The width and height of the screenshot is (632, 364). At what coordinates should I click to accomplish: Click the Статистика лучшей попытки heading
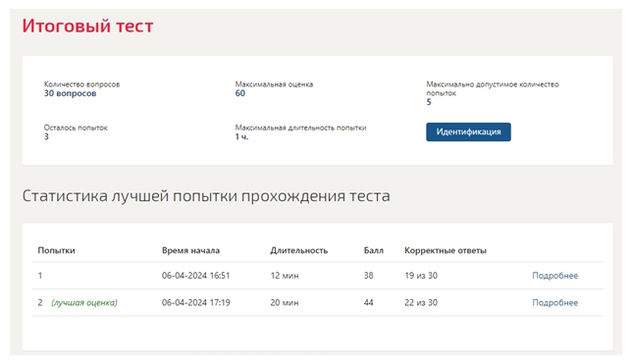click(206, 196)
